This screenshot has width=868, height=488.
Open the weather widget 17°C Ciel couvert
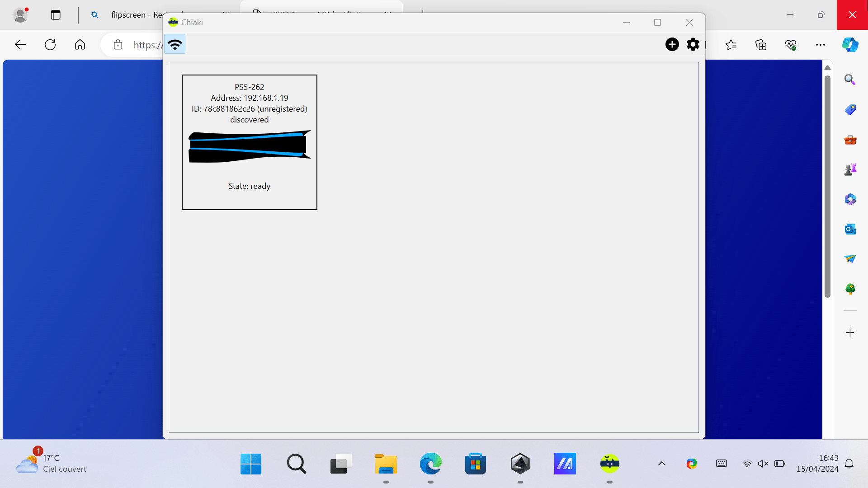pos(51,464)
